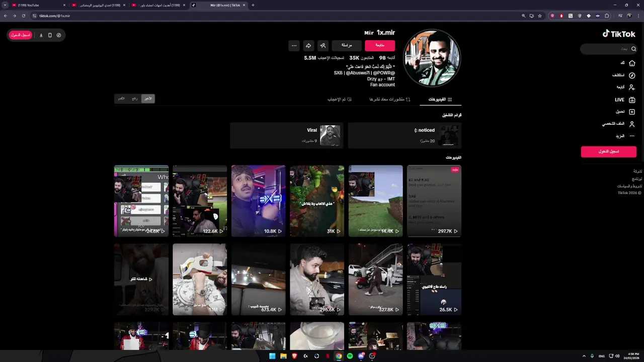Viewport: 644px width, 362px height.
Task: Click the browser back arrow
Action: click(x=6, y=16)
